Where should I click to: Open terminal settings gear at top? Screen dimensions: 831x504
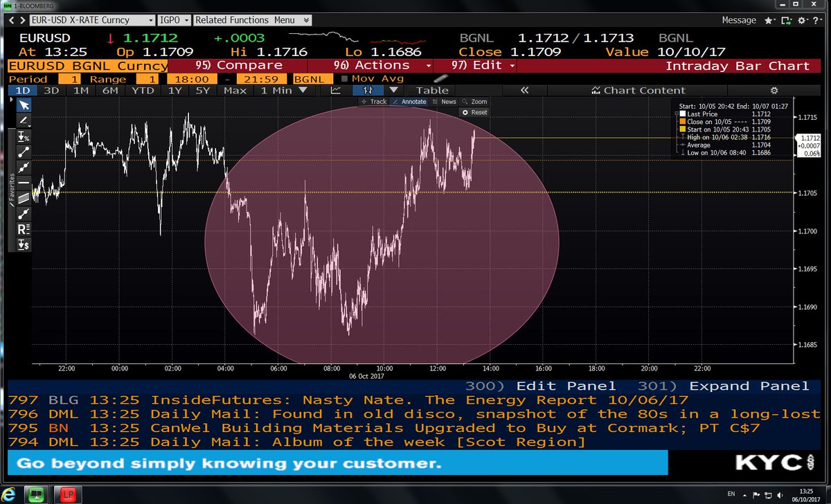pos(802,20)
